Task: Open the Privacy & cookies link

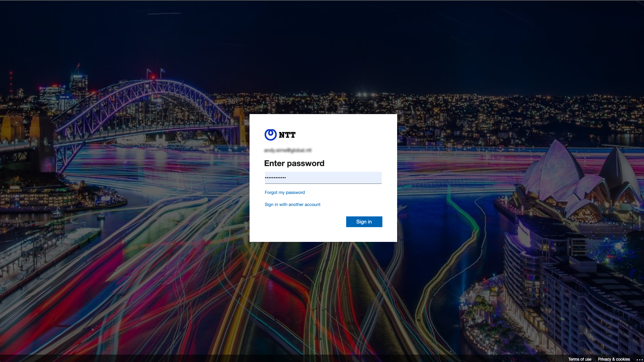Action: click(x=614, y=359)
